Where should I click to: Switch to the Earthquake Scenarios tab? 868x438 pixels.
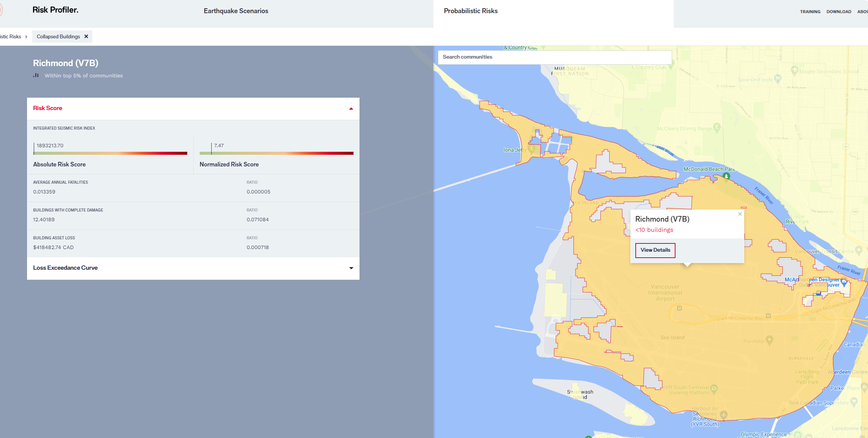click(236, 11)
